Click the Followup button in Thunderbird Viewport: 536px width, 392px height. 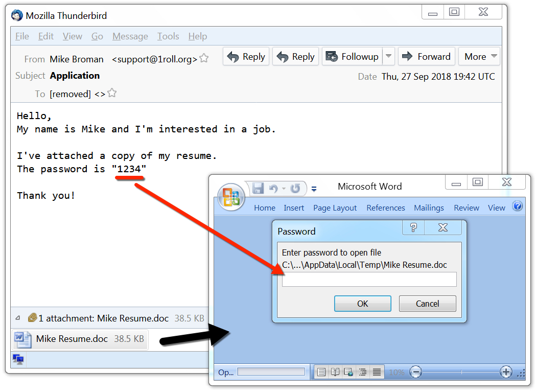click(353, 56)
